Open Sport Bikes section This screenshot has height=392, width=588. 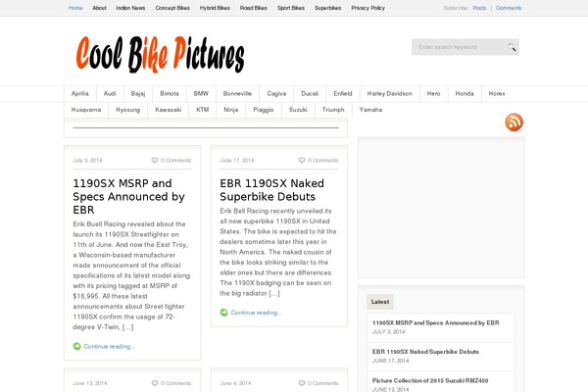(x=291, y=8)
